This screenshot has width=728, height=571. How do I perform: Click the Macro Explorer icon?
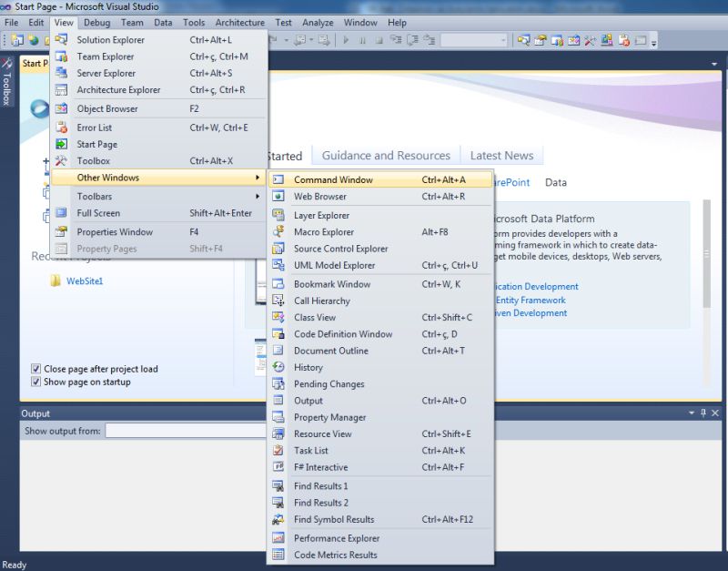point(278,231)
